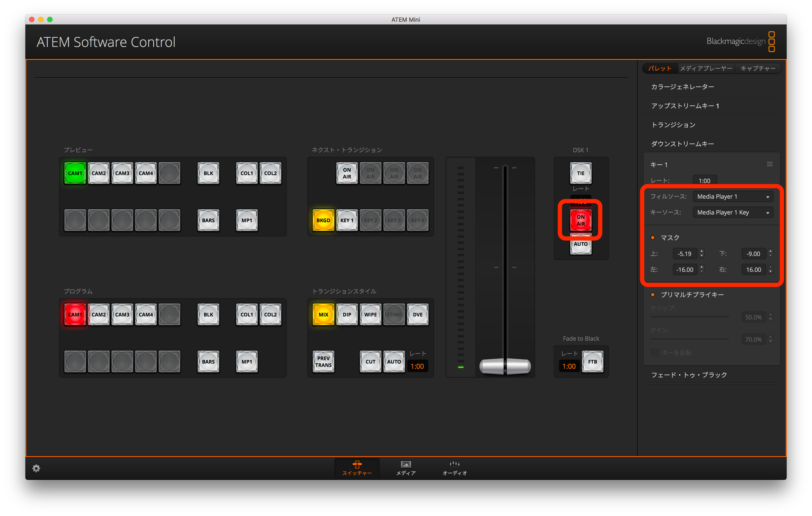Click the CUT transition button
The width and height of the screenshot is (812, 516).
[370, 362]
